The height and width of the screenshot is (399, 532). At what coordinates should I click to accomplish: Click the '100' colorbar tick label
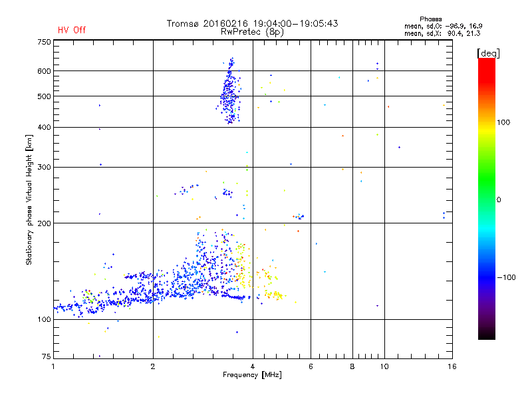[x=503, y=122]
